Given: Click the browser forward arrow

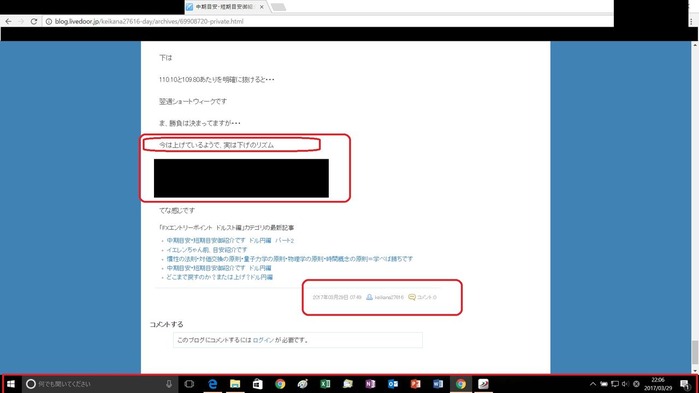Looking at the screenshot, I should (21, 21).
